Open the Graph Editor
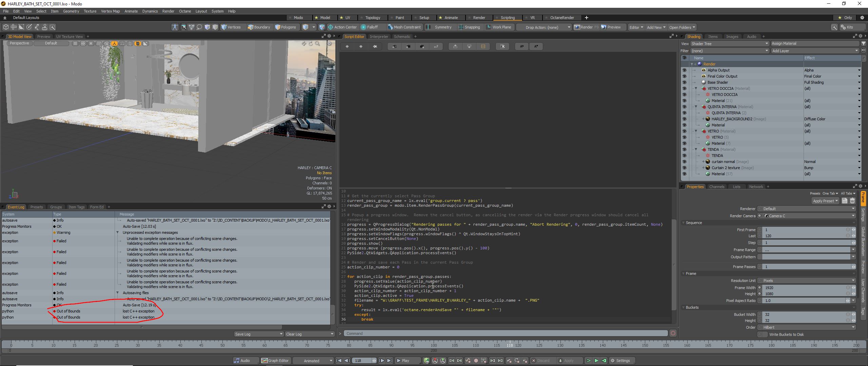The image size is (868, 366). click(275, 361)
